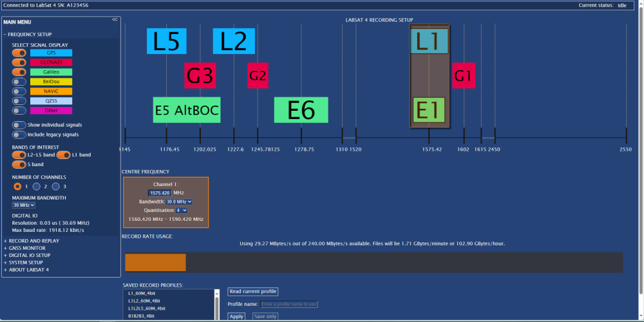Select 3 channels radio button

(x=56, y=187)
